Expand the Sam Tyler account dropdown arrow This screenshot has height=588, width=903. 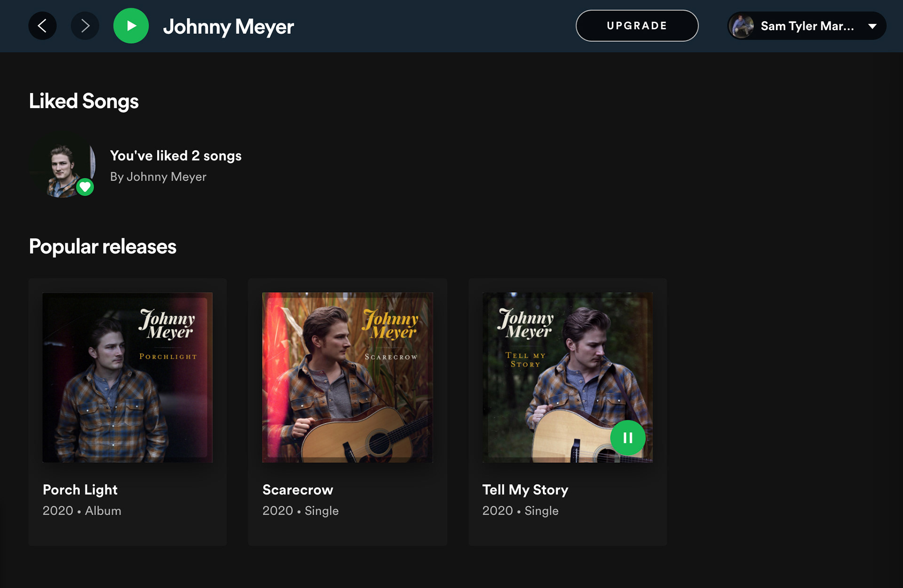point(872,26)
